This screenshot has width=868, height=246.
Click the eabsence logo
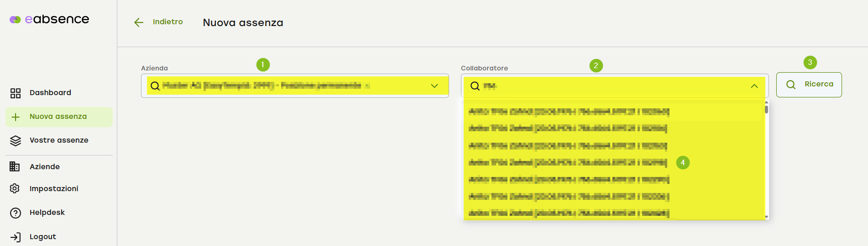[49, 19]
